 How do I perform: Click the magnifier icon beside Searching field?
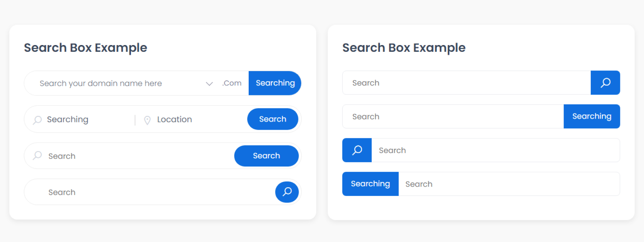tap(37, 120)
